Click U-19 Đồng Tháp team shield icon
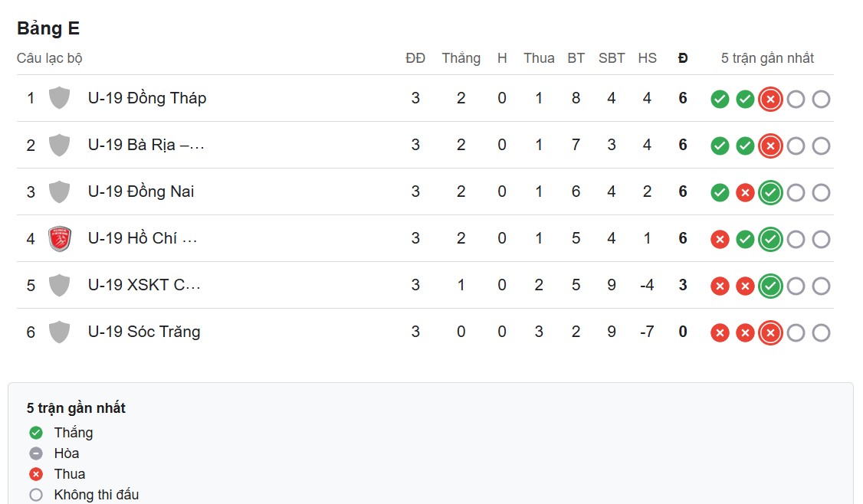 coord(59,98)
